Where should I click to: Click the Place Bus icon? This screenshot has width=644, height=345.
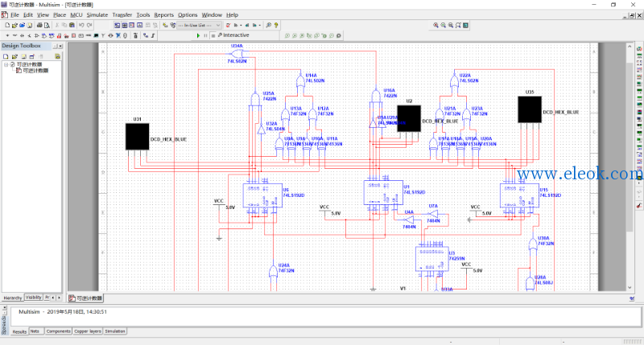pos(153,35)
